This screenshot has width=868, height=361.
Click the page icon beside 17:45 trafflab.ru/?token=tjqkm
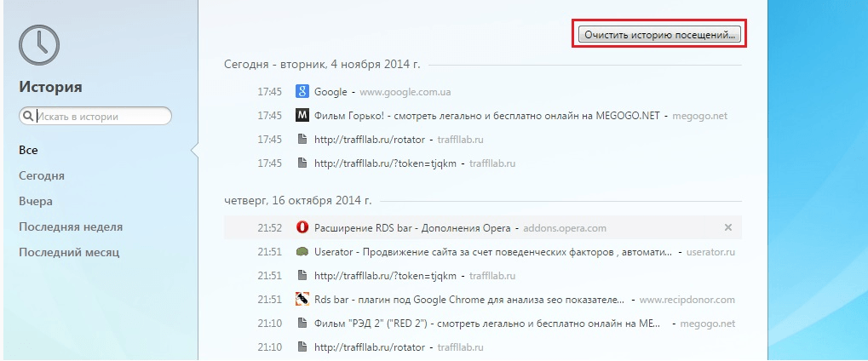(302, 163)
